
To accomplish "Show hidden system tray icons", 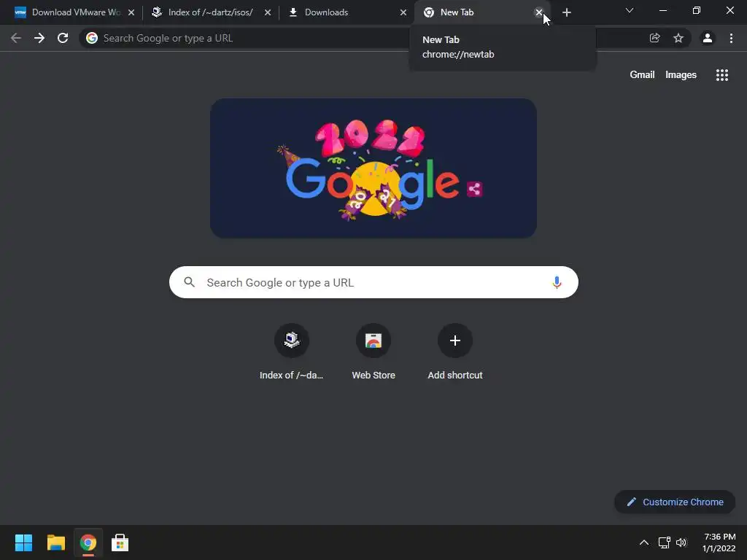I will pos(643,542).
